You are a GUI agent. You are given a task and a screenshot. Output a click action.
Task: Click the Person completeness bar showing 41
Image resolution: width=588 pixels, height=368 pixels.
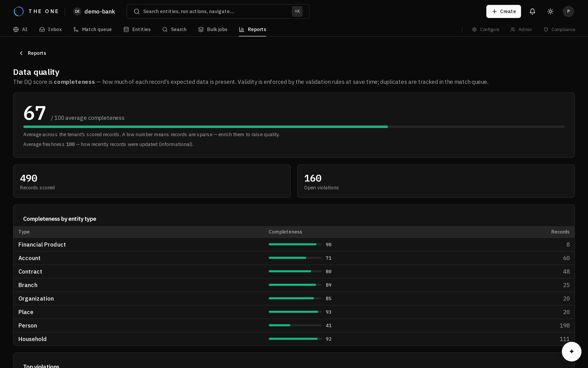(295, 325)
